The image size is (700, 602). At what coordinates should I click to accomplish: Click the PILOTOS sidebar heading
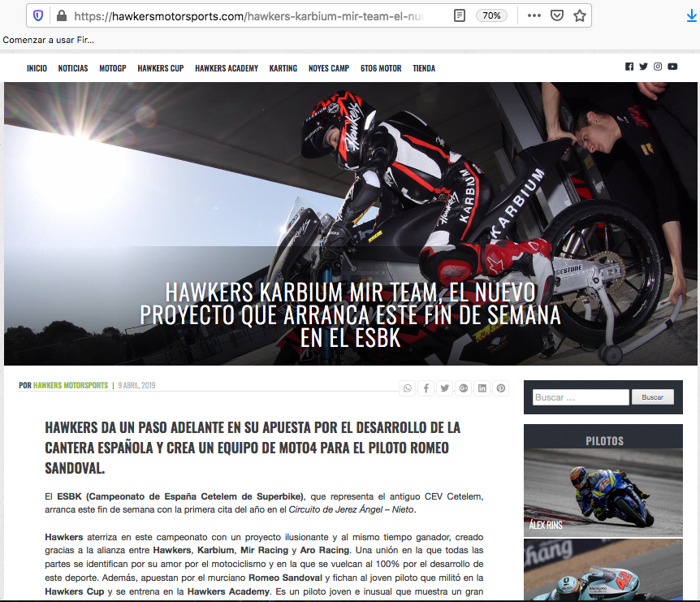(x=604, y=441)
